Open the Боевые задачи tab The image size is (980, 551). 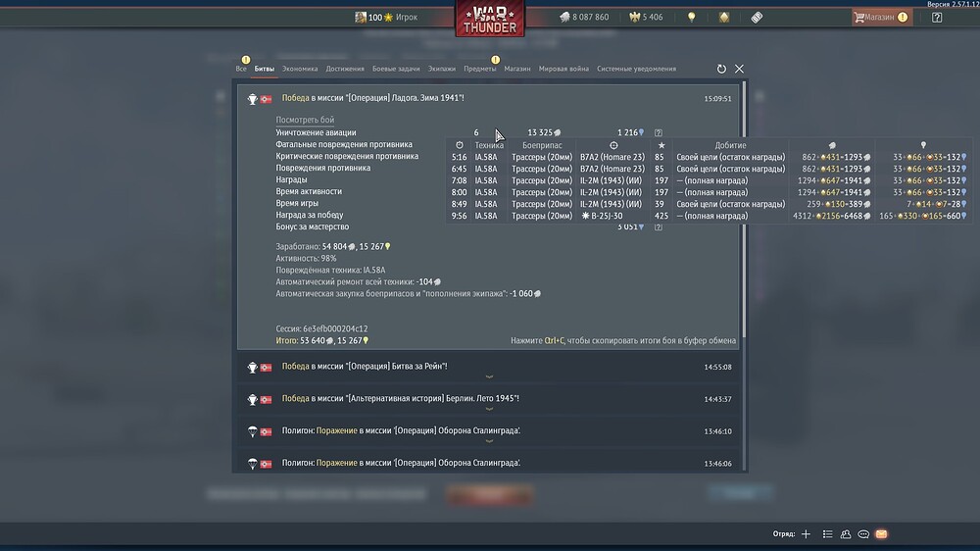(396, 69)
